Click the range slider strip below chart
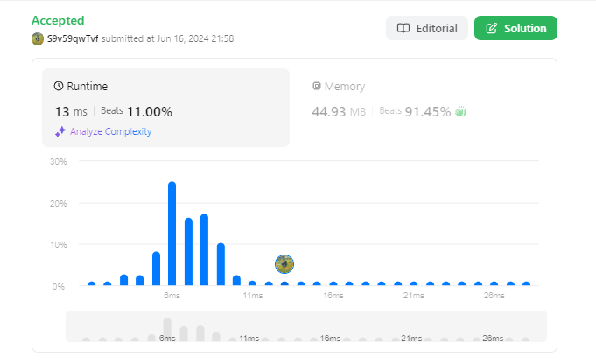 (x=306, y=326)
